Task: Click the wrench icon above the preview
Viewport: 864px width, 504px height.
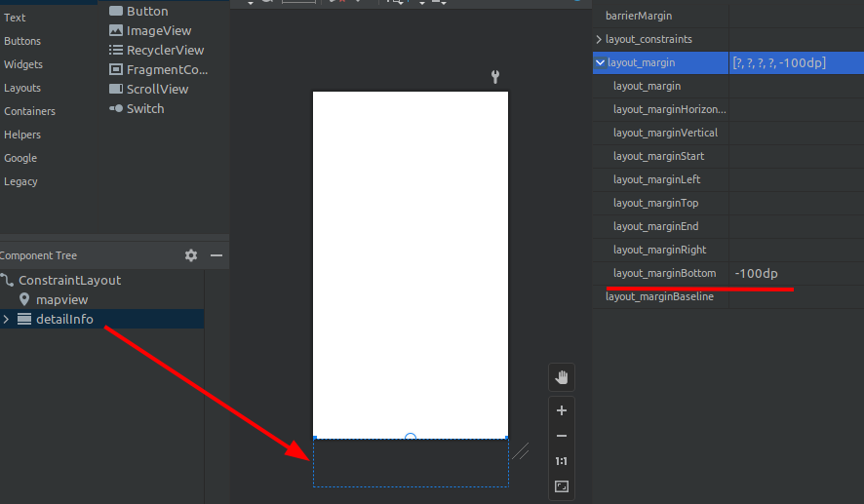Action: pos(495,77)
